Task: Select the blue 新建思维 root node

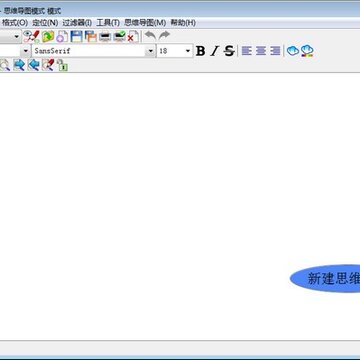Action: (325, 279)
